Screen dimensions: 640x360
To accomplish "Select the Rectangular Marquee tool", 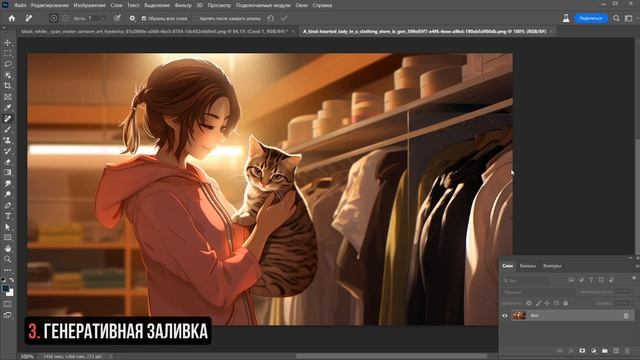I will 8,53.
